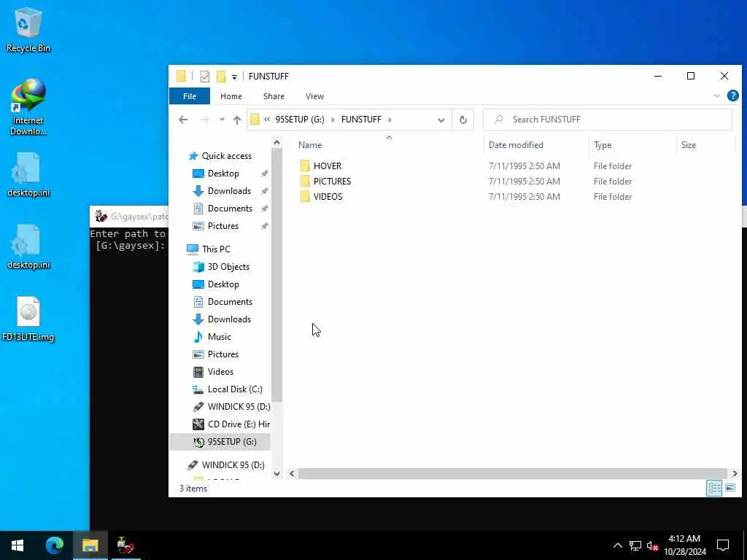Open the network status tray icon
Viewport: 747px width, 560px height.
coord(635,545)
